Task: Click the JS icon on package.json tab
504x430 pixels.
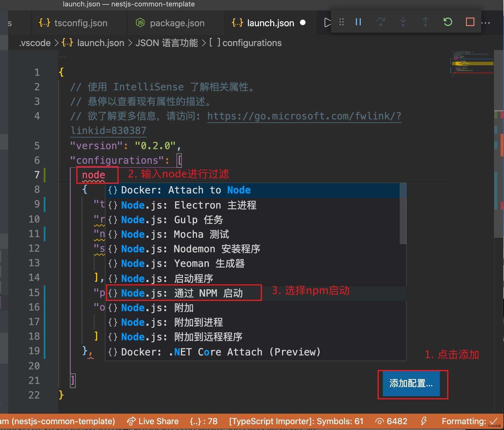Action: 140,23
